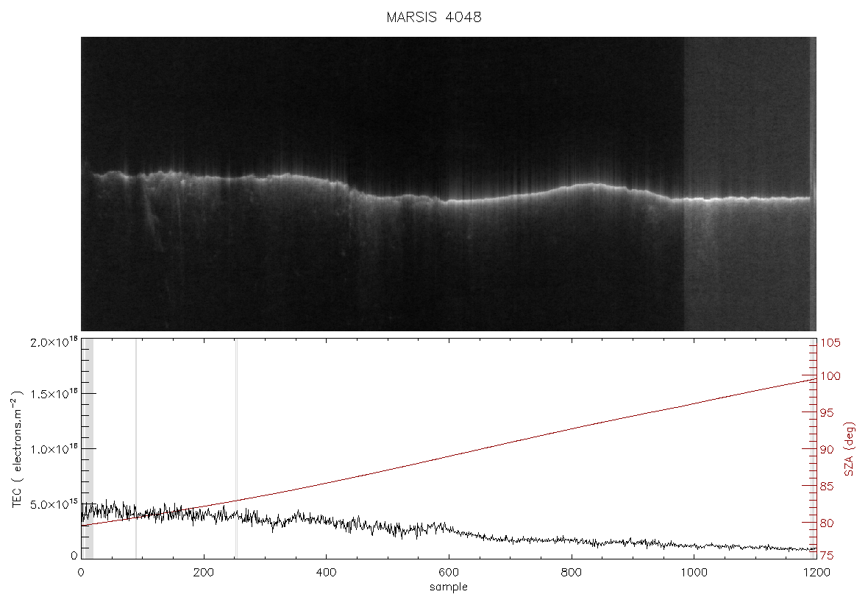Click the bright surface echo hump near sample 830
Image resolution: width=868 pixels, height=611 pixels.
click(592, 186)
